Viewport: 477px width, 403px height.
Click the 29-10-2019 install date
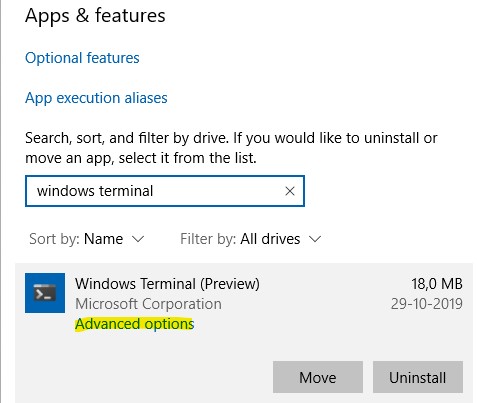(x=427, y=304)
